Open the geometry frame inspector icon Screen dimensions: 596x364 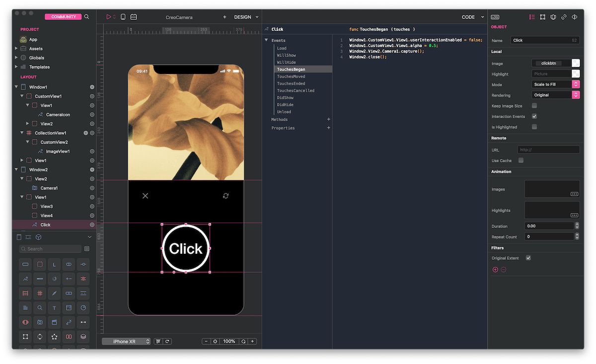pyautogui.click(x=543, y=17)
